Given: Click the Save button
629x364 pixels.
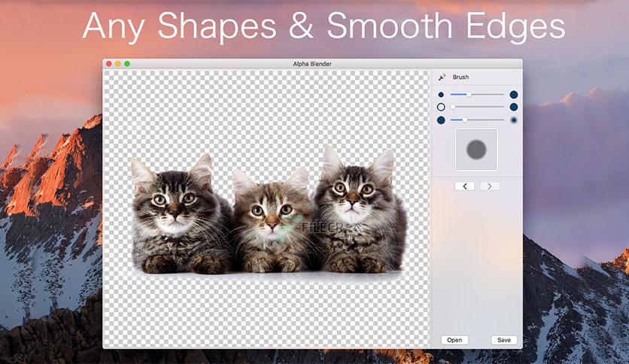Looking at the screenshot, I should [504, 340].
